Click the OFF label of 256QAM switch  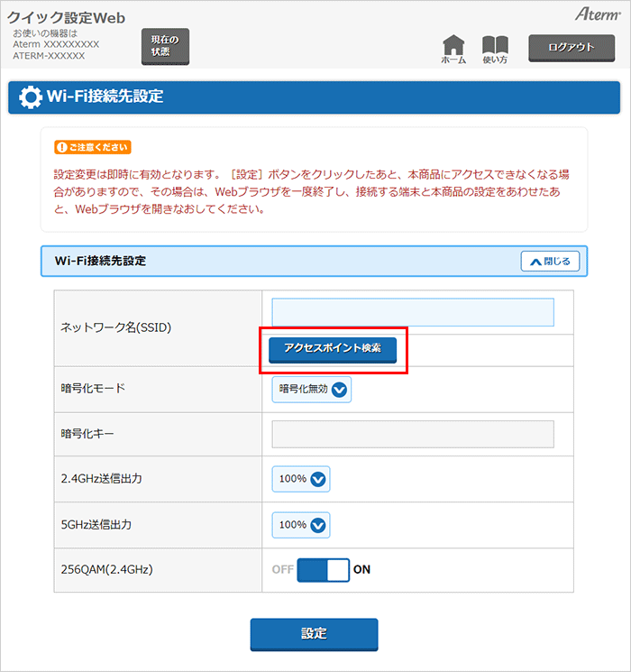[282, 570]
